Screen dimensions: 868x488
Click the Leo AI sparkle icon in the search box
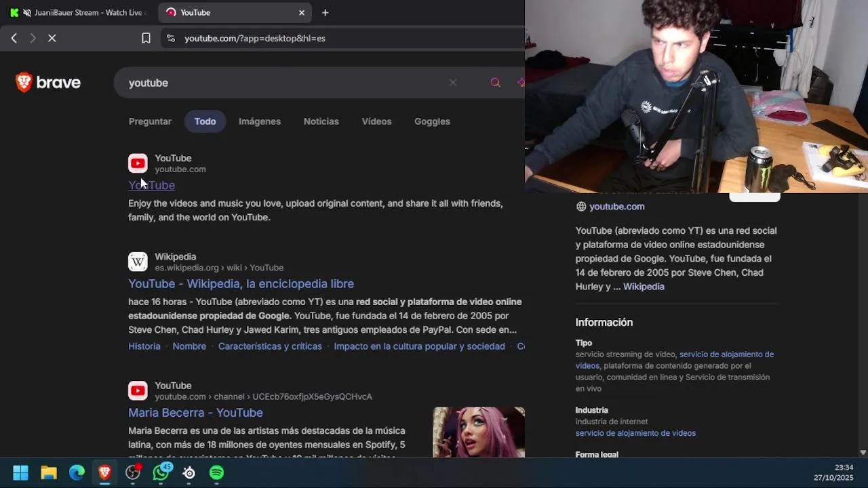(521, 83)
